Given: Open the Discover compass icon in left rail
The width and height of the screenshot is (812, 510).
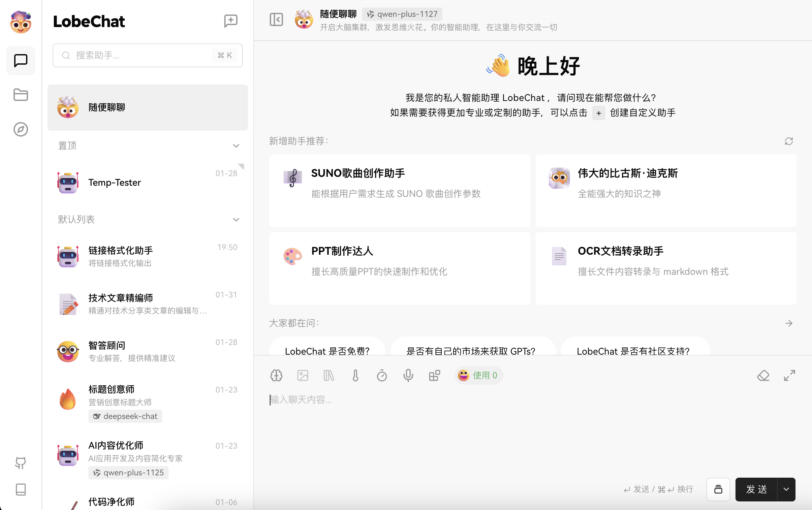Looking at the screenshot, I should [x=20, y=129].
